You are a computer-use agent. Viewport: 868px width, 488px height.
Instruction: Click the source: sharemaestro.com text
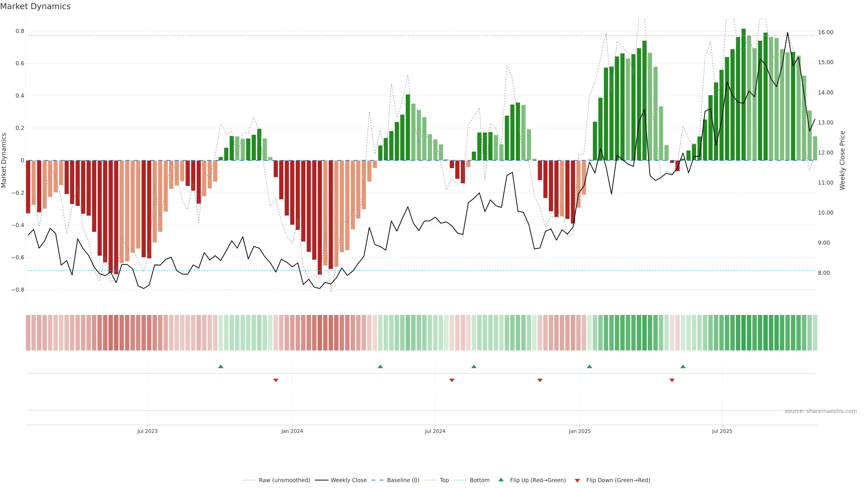pyautogui.click(x=821, y=411)
